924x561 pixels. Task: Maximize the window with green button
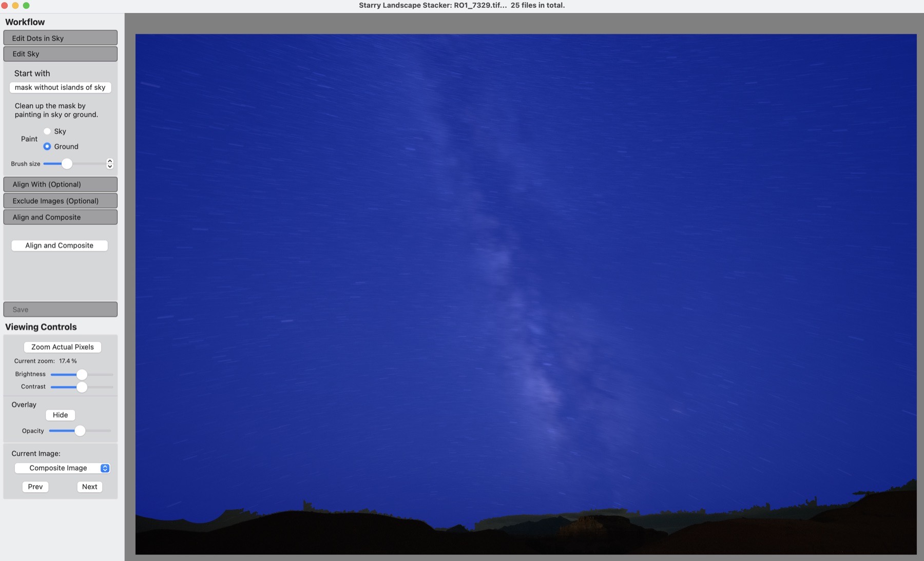(26, 5)
